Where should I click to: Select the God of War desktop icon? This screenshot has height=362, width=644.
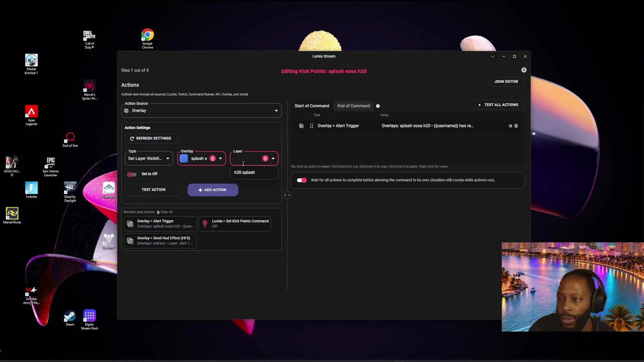(70, 140)
